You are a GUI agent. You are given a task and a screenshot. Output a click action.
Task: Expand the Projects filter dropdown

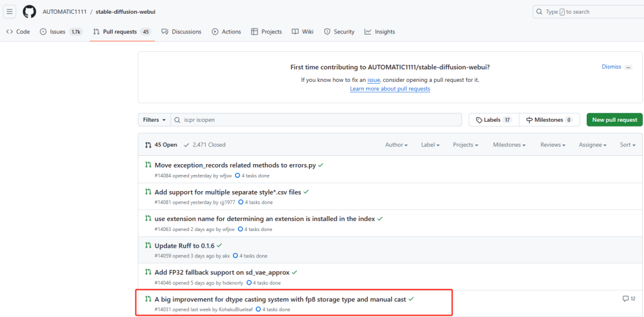click(x=465, y=144)
